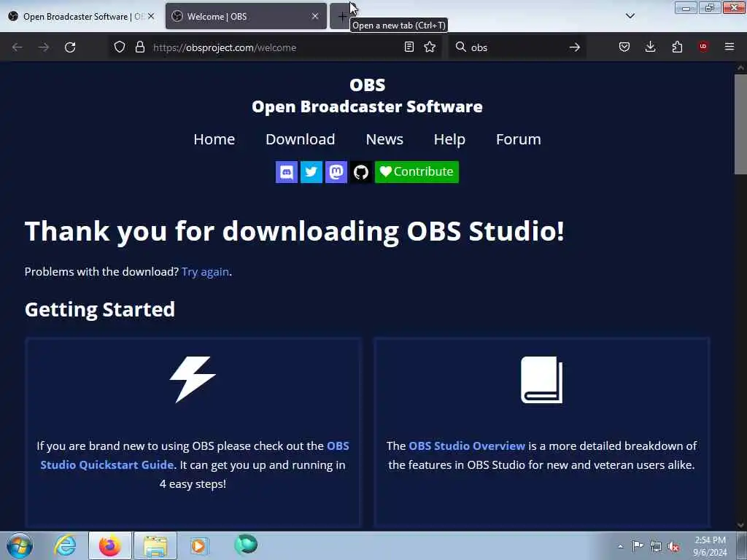
Task: Open the Firefox hamburger menu
Action: (729, 47)
